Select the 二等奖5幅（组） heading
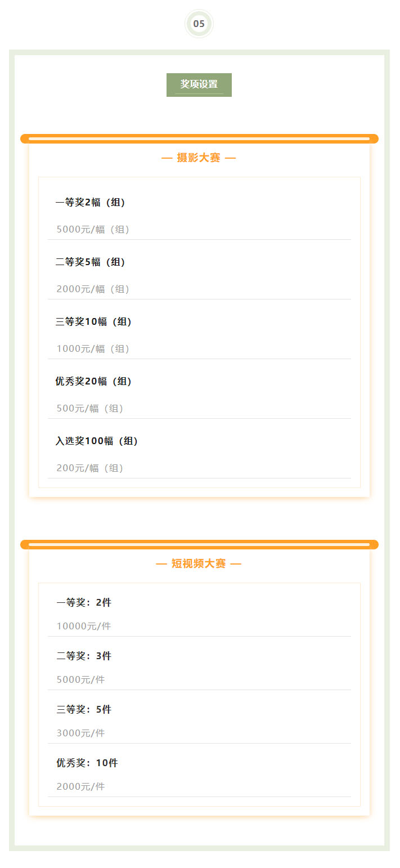Viewport: 400px width, 868px height. point(92,262)
